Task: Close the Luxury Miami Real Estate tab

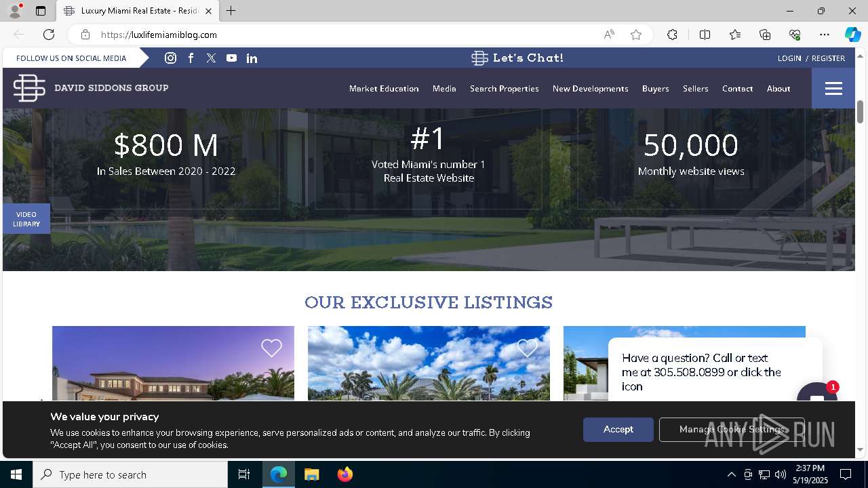Action: click(208, 11)
